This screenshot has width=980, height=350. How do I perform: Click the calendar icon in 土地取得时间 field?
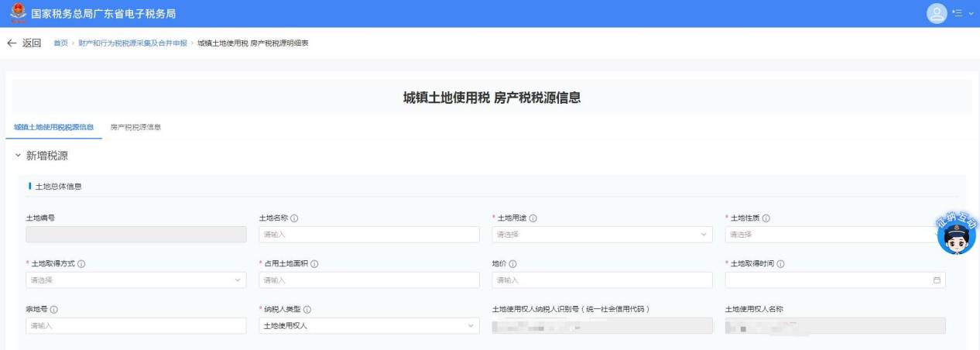937,280
